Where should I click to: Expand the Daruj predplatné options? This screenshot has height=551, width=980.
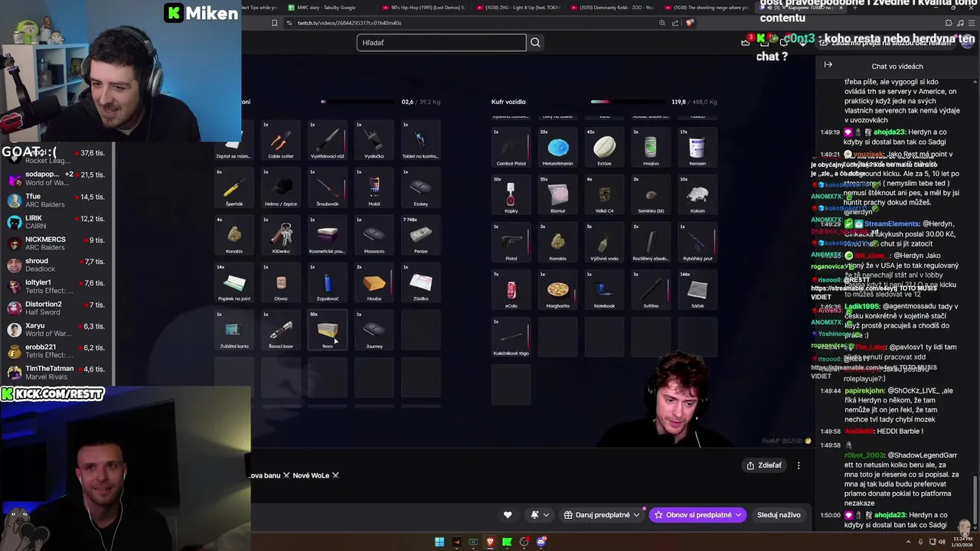[602, 515]
